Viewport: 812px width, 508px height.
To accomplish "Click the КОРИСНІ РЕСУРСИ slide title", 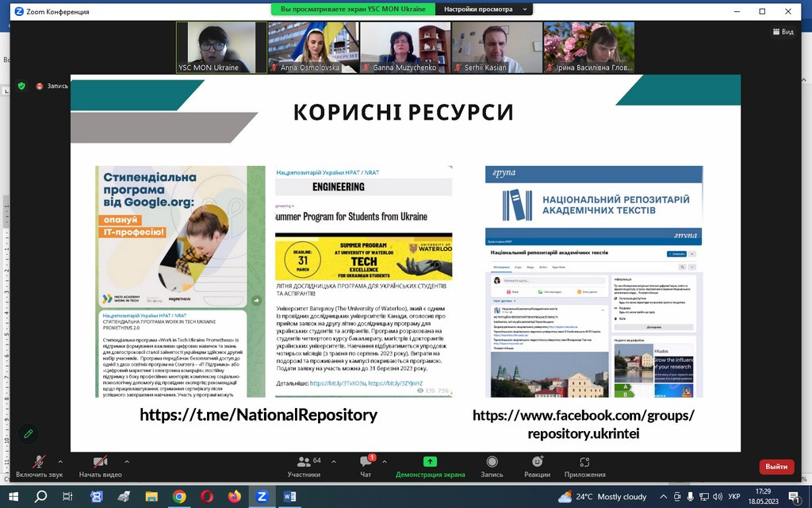I will click(x=404, y=112).
